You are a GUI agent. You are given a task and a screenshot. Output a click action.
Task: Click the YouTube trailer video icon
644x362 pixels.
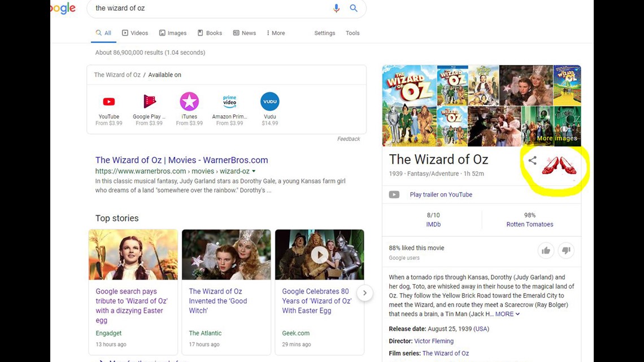[394, 194]
